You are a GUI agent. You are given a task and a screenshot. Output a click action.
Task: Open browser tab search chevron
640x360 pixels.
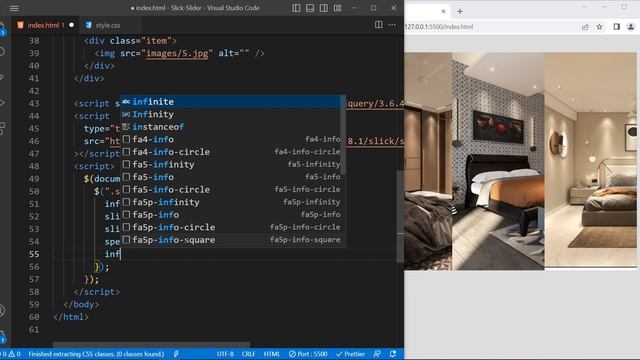(x=584, y=7)
